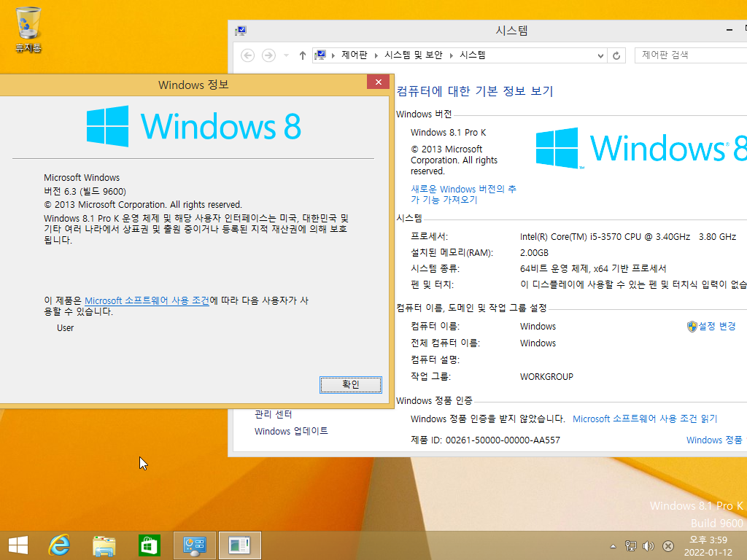This screenshot has width=747, height=560.
Task: Close the Windows 정보 dialog
Action: [x=379, y=82]
